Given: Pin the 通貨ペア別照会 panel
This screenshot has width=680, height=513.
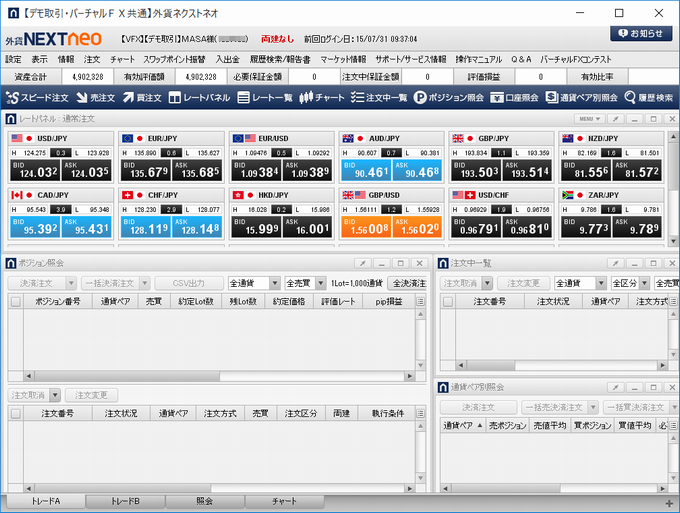Looking at the screenshot, I should coord(615,387).
